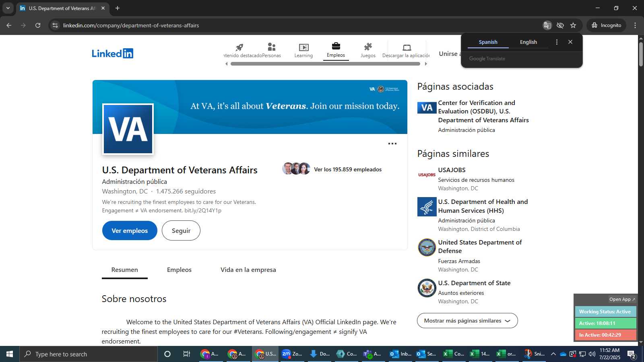Click the HHS logo icon
Viewport: 644px width, 362px height.
click(427, 207)
